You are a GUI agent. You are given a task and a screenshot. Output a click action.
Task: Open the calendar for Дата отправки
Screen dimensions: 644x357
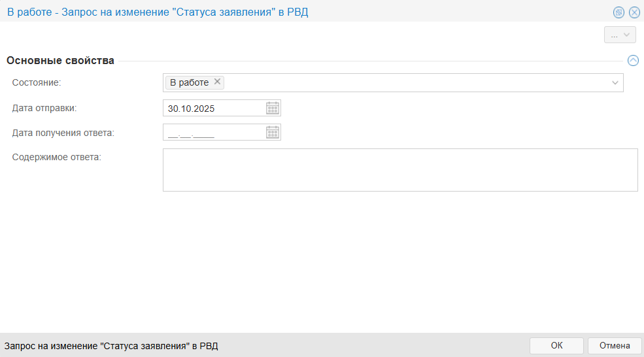[x=273, y=109]
